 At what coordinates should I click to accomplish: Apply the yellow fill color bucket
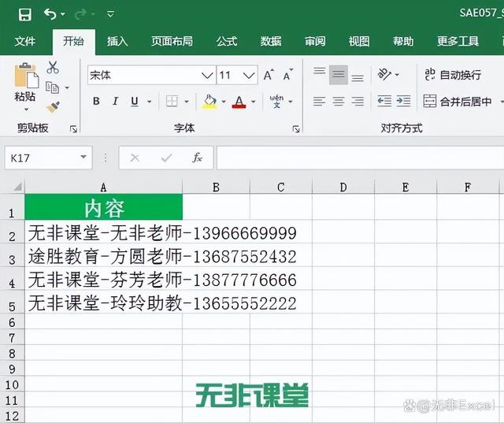[x=209, y=102]
